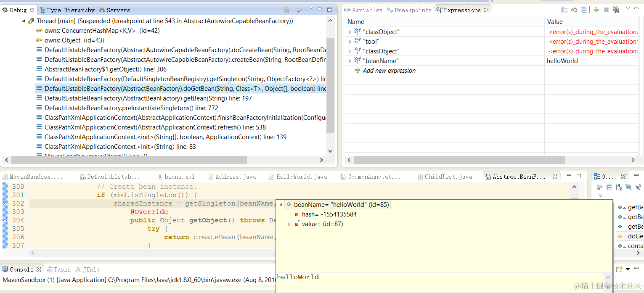Image resolution: width=644 pixels, height=293 pixels.
Task: Select owns: ConcurrentHashMap<K,V> (id=42) entry
Action: point(98,31)
